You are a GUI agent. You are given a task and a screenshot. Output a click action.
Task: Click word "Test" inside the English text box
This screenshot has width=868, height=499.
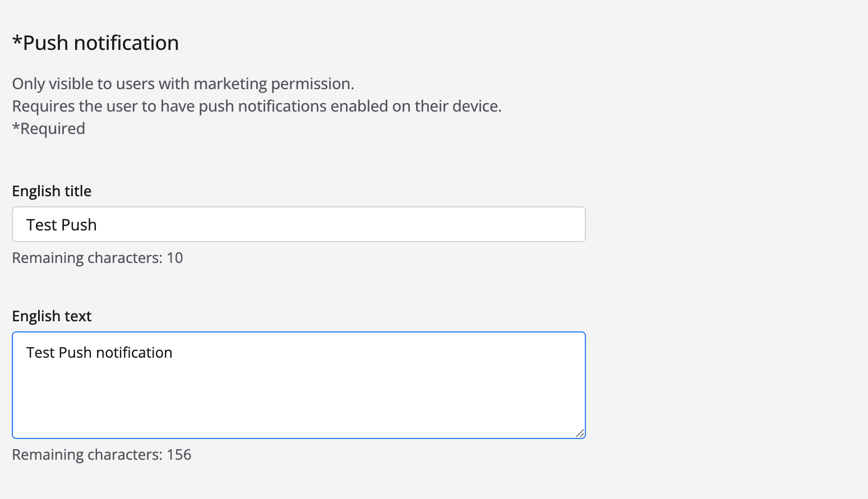click(40, 353)
